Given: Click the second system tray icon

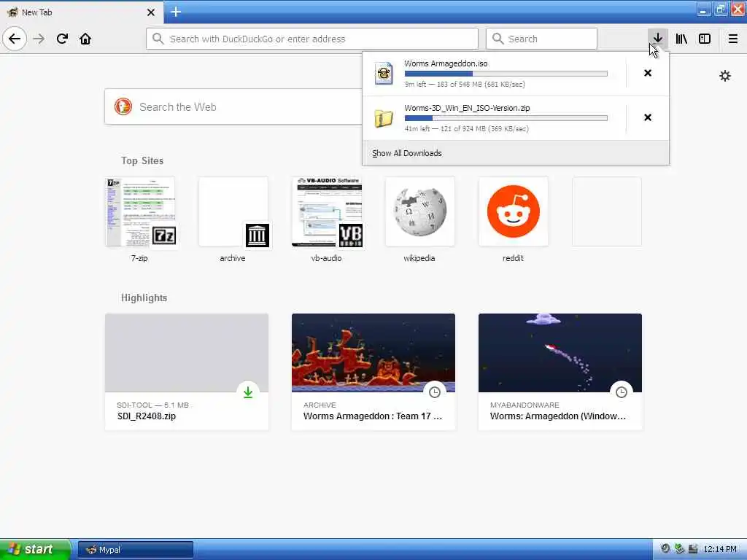Looking at the screenshot, I should [x=679, y=548].
